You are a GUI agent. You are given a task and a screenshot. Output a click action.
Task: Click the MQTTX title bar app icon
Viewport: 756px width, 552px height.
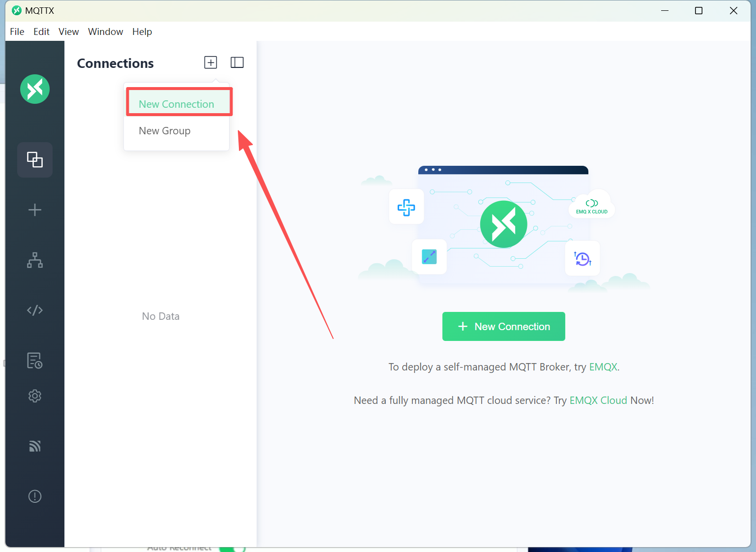[x=17, y=11]
